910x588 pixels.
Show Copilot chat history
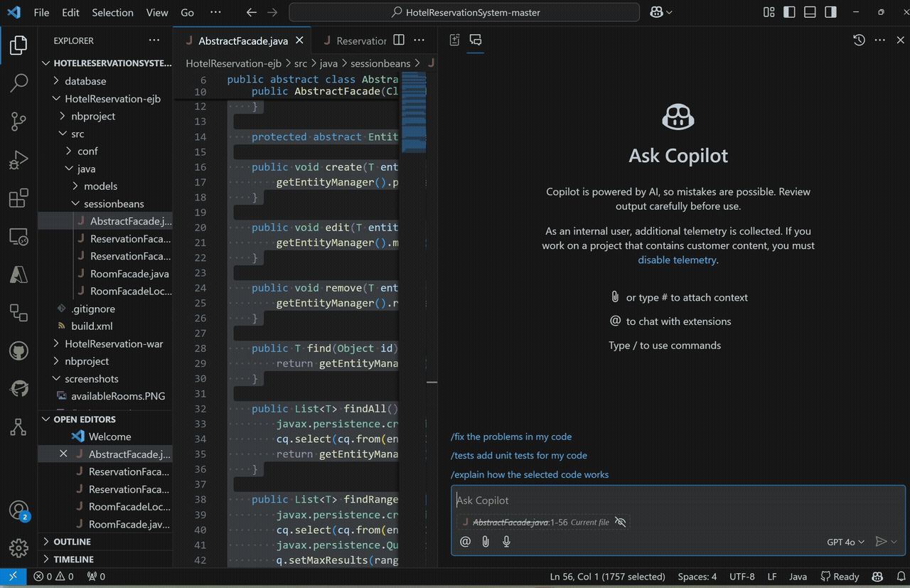click(x=859, y=41)
